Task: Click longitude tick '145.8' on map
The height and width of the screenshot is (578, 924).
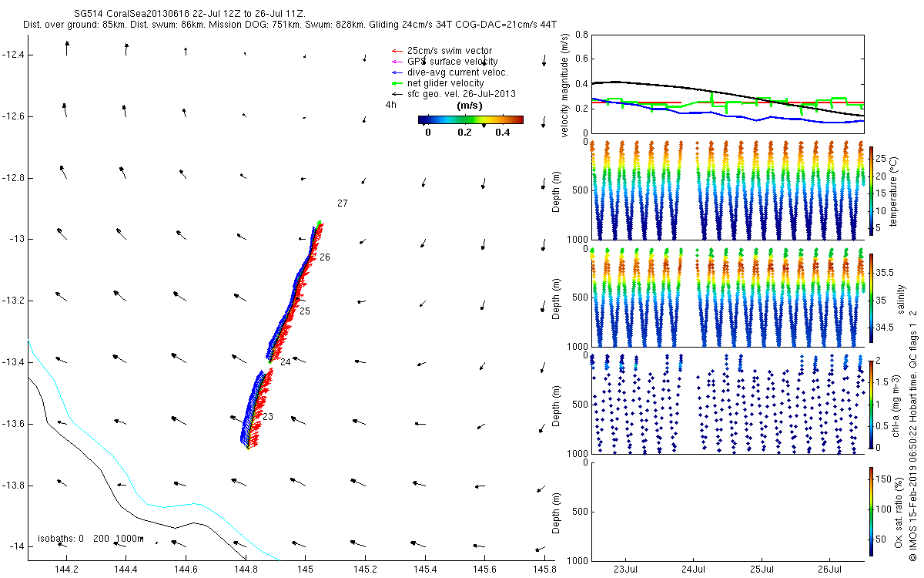Action: [544, 570]
